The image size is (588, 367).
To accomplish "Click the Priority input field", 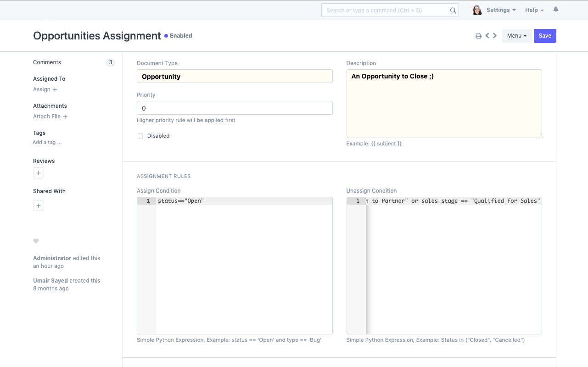I will click(x=235, y=108).
